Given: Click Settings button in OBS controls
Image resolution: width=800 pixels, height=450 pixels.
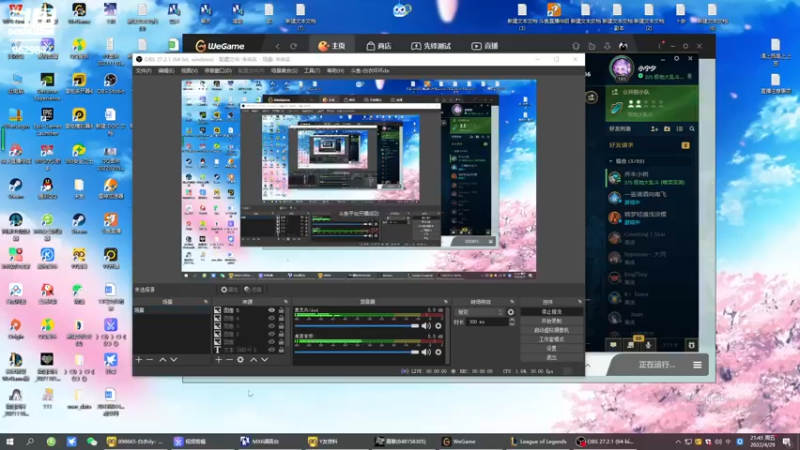Looking at the screenshot, I should click(x=552, y=348).
